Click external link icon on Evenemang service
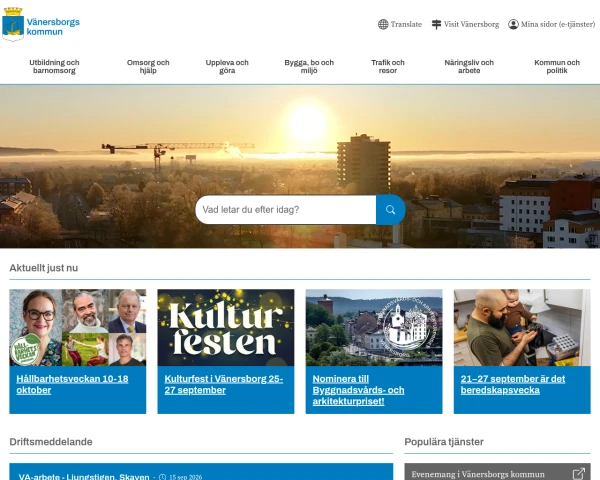 (x=578, y=473)
